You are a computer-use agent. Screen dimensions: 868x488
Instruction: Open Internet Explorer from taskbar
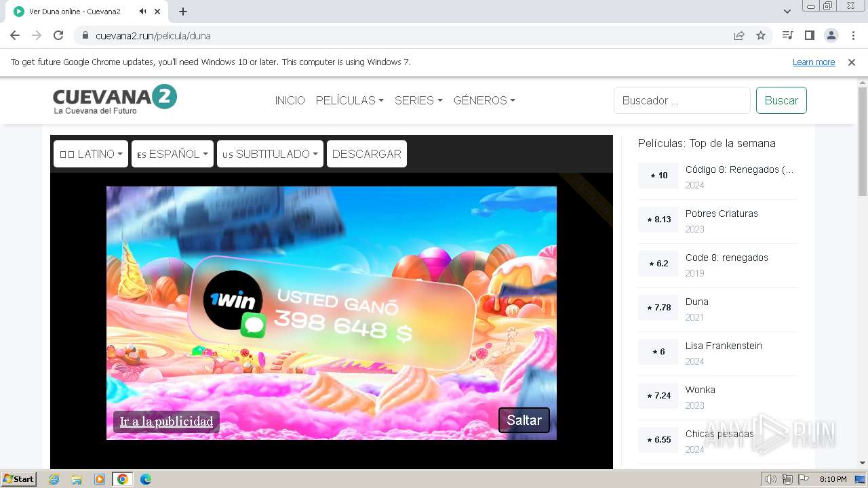(x=54, y=479)
